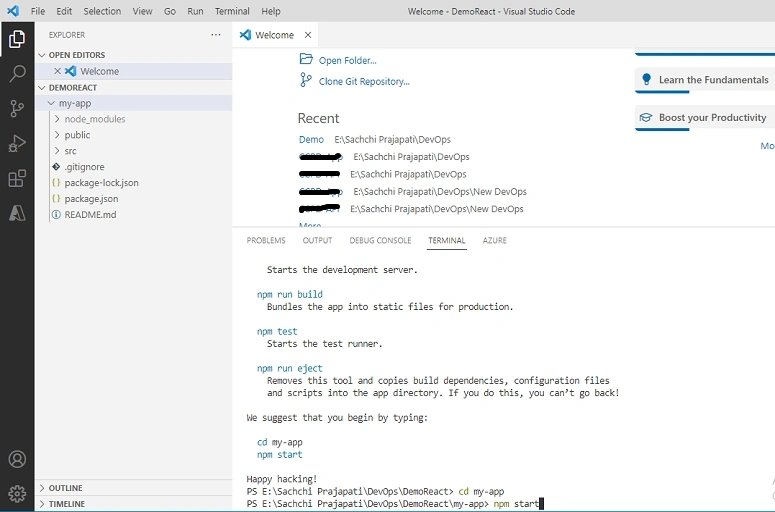Open Explorer more actions ellipsis
The width and height of the screenshot is (775, 512).
[x=216, y=35]
